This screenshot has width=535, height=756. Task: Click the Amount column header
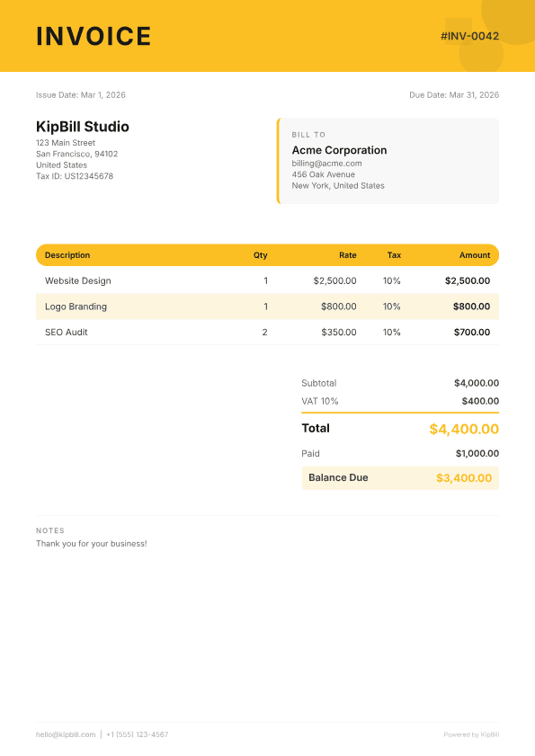474,255
